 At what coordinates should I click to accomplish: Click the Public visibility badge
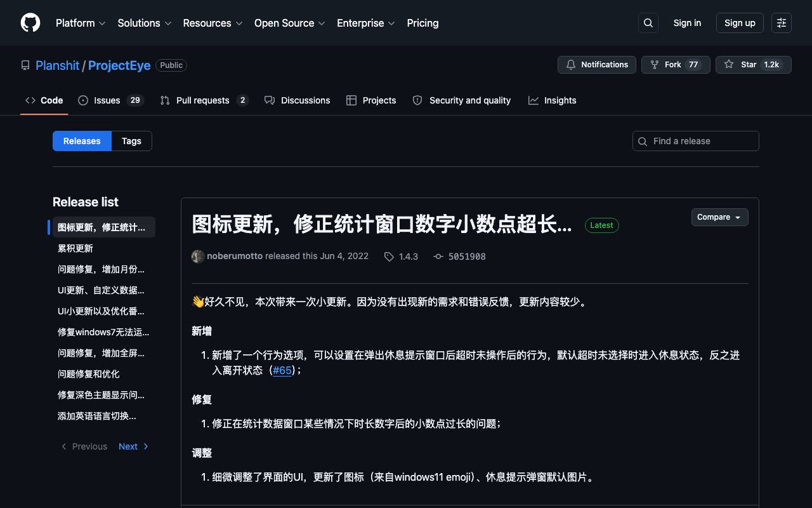click(171, 65)
